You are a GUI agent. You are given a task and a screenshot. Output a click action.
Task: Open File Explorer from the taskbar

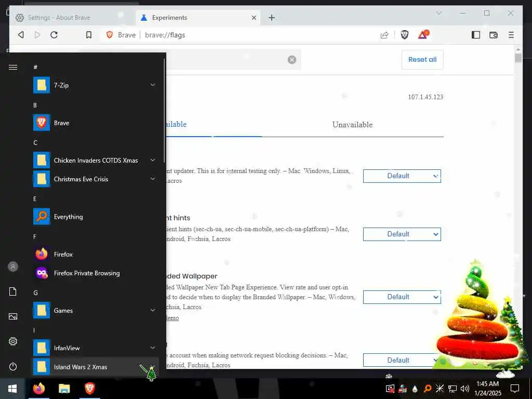click(x=64, y=389)
